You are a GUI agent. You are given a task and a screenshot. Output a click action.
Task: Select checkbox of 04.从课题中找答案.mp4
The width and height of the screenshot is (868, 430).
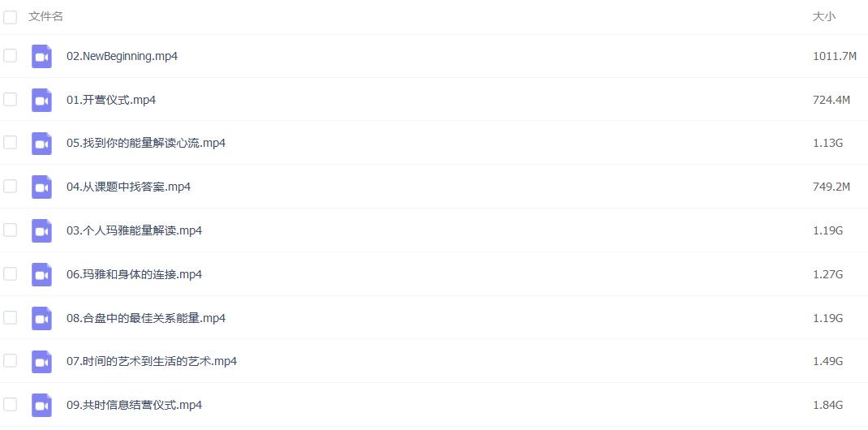tap(10, 186)
